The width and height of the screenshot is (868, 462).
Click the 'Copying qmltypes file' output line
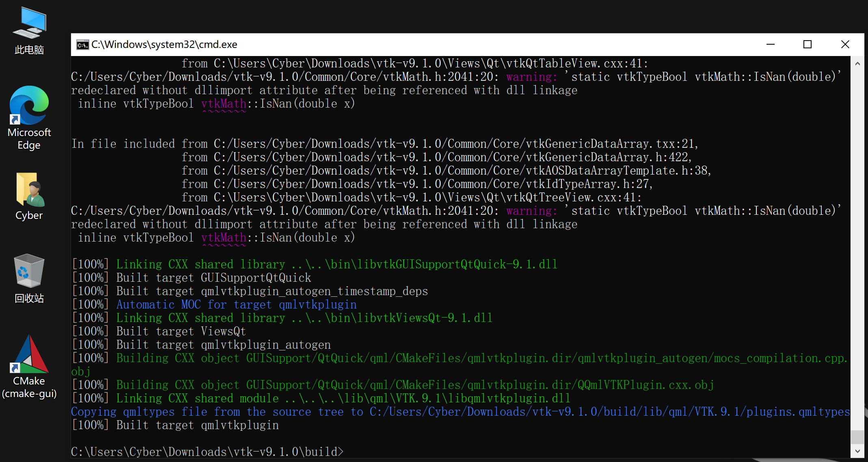click(460, 412)
